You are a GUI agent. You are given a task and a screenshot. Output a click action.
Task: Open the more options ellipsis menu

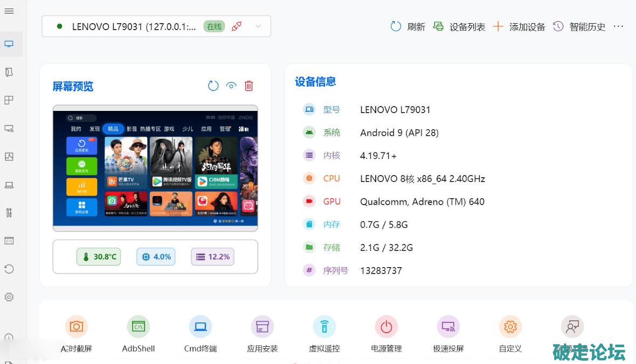click(618, 26)
